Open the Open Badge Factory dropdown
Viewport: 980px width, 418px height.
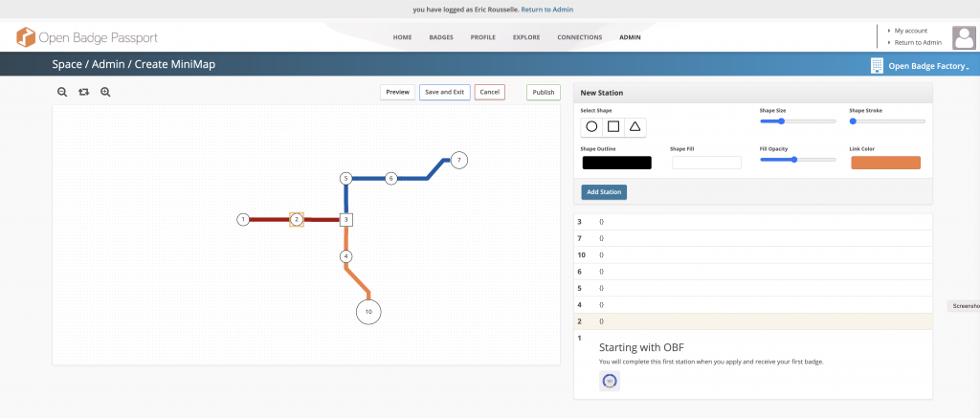[920, 66]
